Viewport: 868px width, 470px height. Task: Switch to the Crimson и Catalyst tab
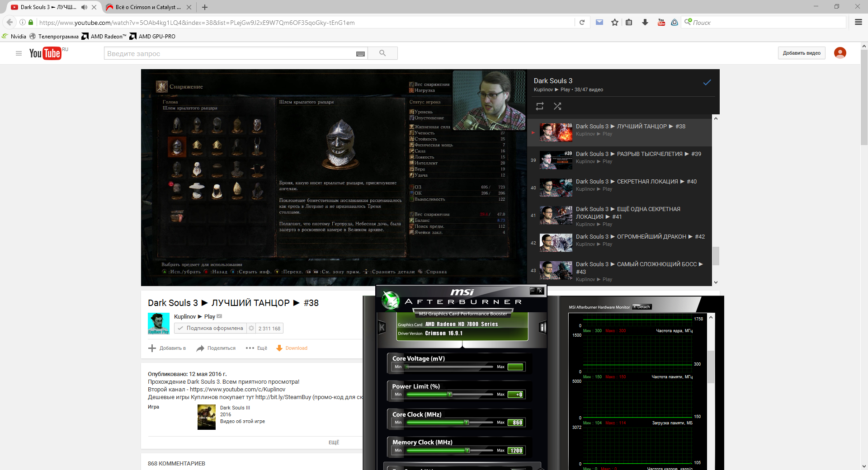[x=148, y=7]
